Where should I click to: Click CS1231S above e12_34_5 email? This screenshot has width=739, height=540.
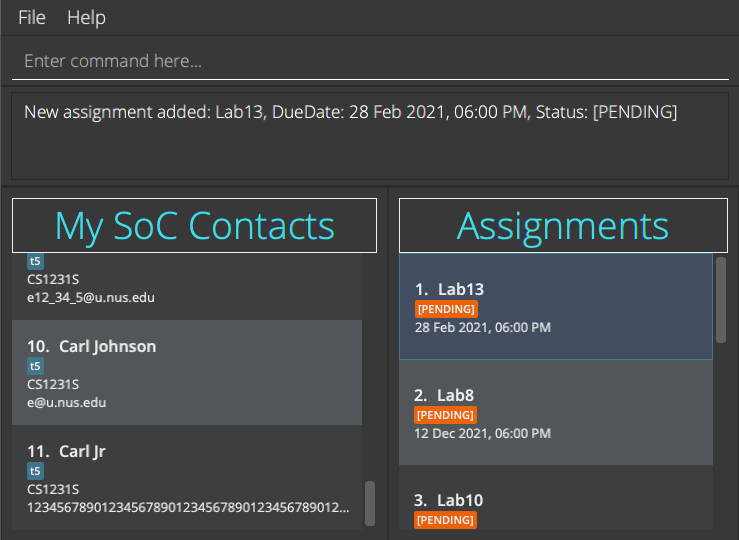(x=53, y=279)
